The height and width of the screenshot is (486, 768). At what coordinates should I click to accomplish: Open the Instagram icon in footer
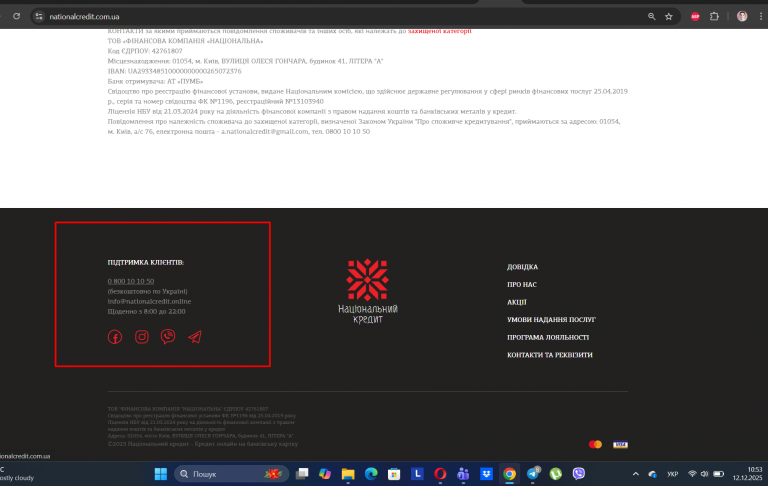[x=142, y=337]
